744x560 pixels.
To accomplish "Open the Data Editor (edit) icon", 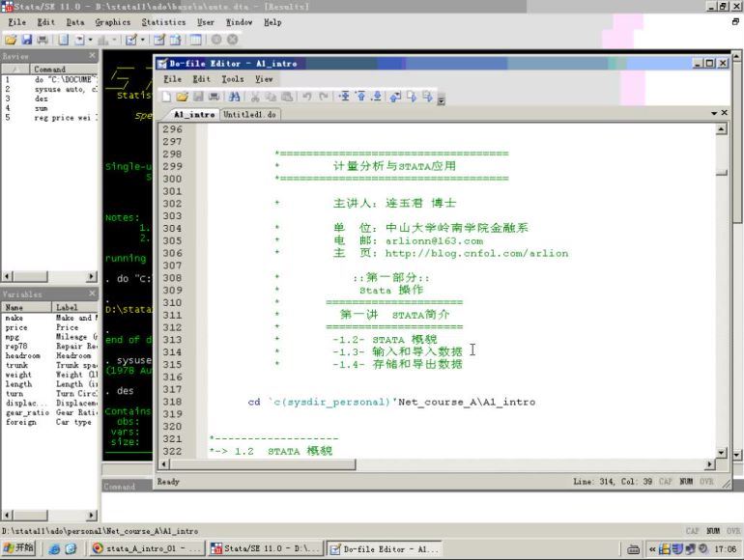I will tap(159, 40).
